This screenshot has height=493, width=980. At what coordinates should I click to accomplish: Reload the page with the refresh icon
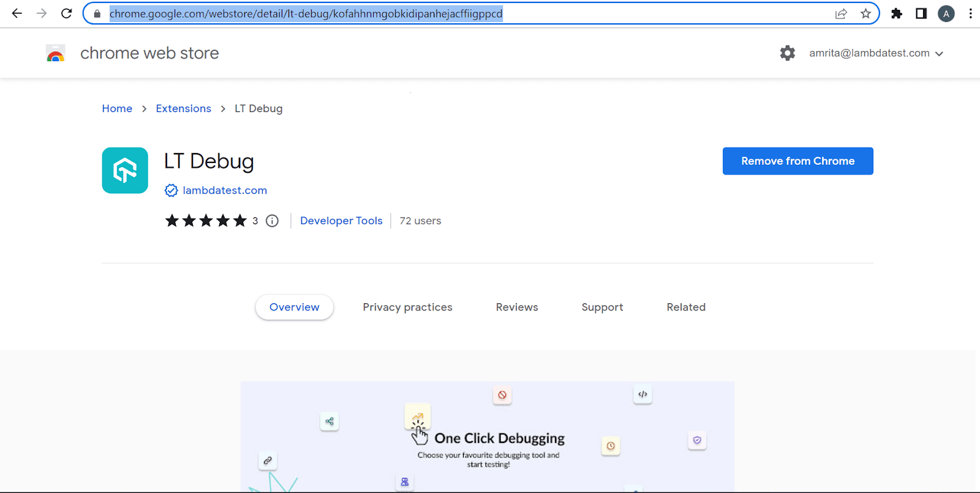(x=67, y=13)
